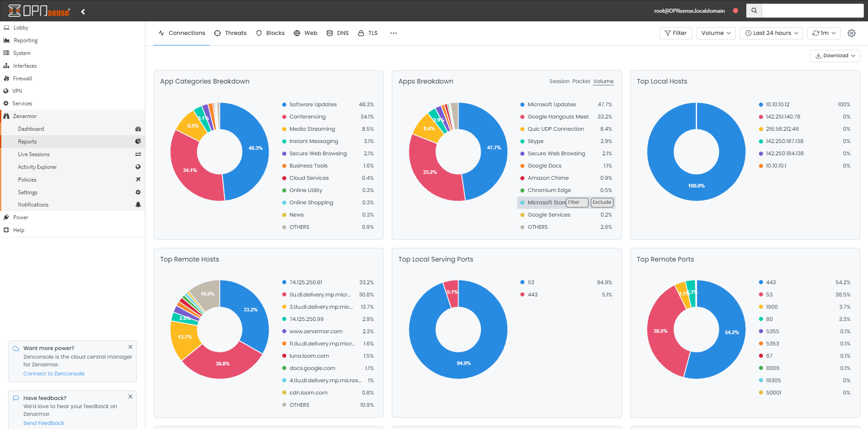
Task: Open report settings with the gear icon
Action: [x=852, y=33]
